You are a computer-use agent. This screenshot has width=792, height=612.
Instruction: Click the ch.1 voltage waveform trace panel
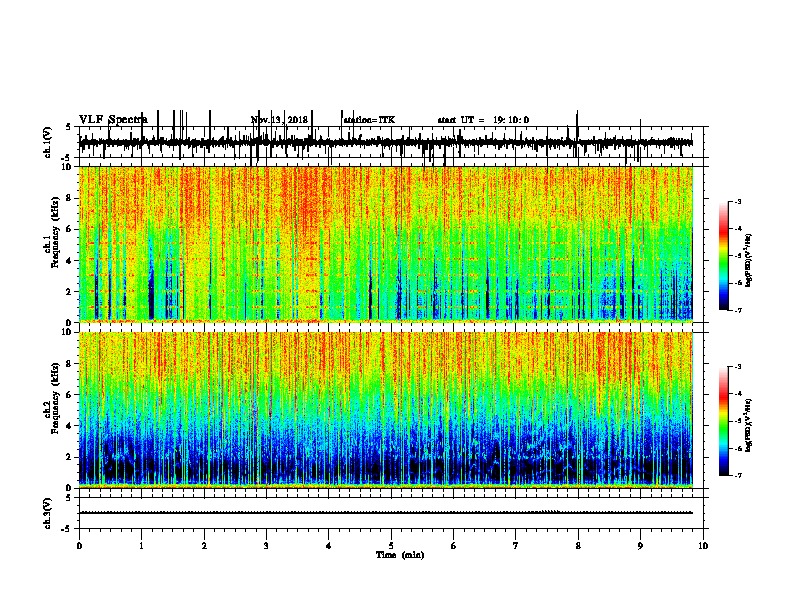(x=391, y=142)
